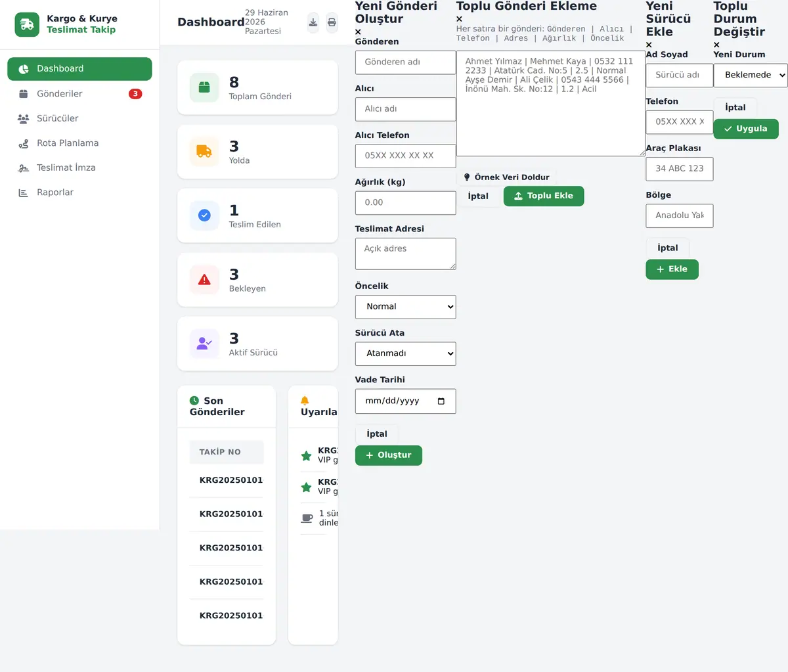788x672 pixels.
Task: Focus the Gönderen adı input field
Action: (405, 62)
